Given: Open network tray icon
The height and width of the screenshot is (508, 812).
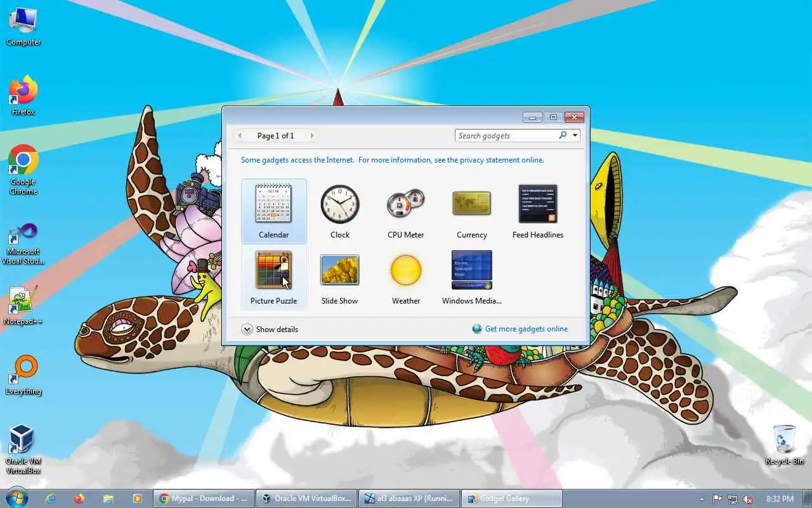Looking at the screenshot, I should (x=733, y=499).
